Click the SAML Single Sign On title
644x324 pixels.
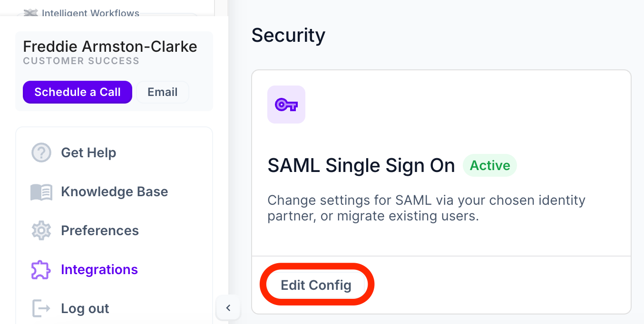tap(361, 166)
